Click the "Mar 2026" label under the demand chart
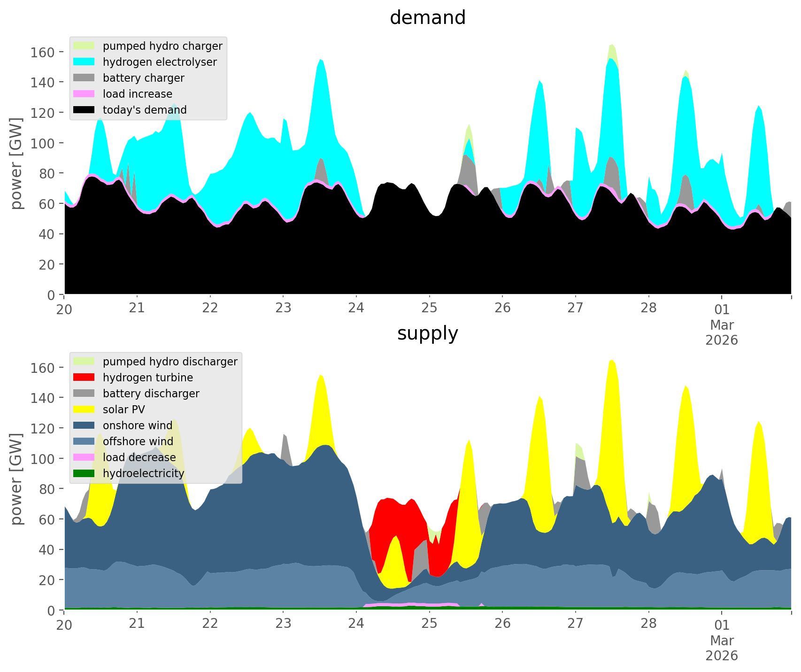801x672 pixels. coord(721,332)
